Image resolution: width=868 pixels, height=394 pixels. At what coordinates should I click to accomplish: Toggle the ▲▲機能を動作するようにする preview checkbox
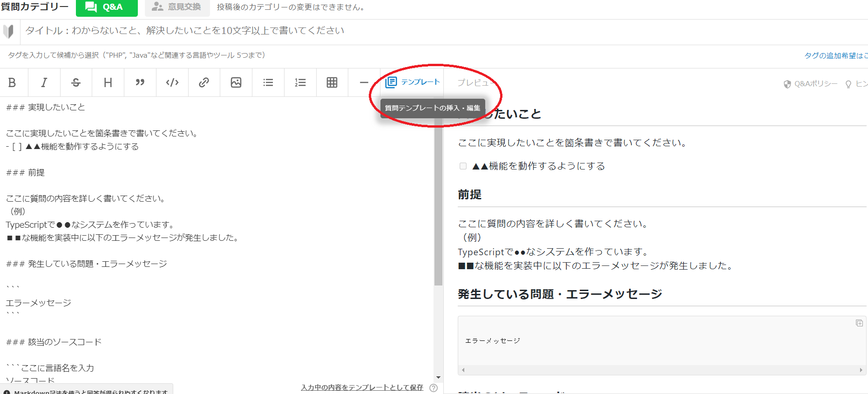coord(463,166)
